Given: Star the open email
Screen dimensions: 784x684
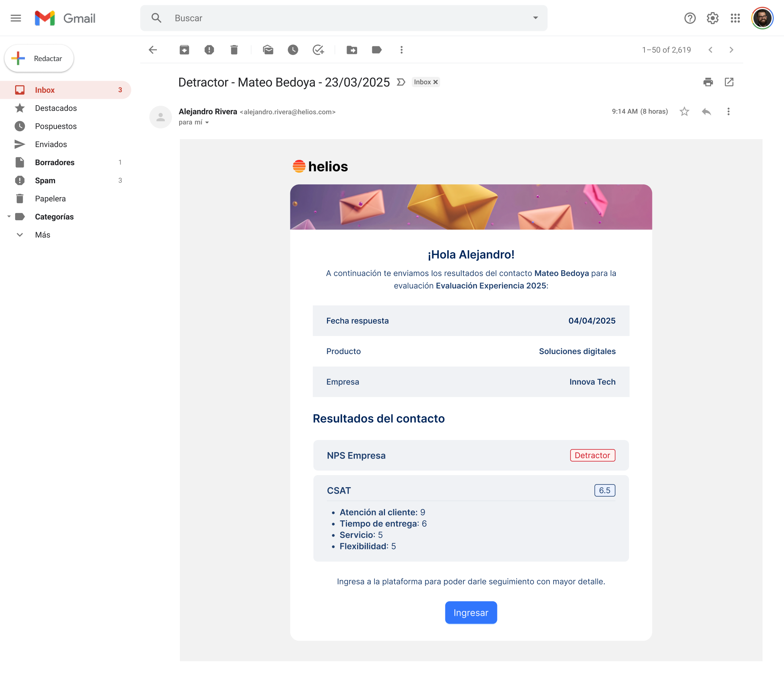Looking at the screenshot, I should tap(684, 111).
